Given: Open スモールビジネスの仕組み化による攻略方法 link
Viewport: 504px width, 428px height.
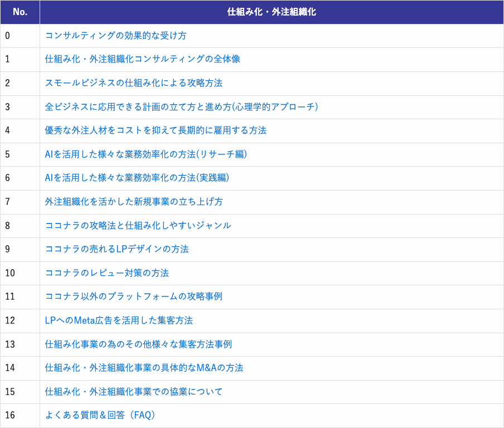Looking at the screenshot, I should point(133,83).
